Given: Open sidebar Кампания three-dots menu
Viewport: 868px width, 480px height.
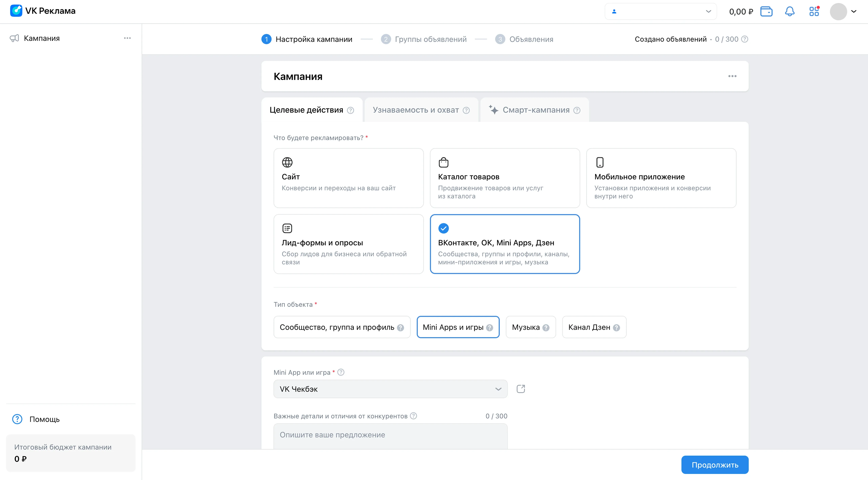Looking at the screenshot, I should [x=127, y=38].
